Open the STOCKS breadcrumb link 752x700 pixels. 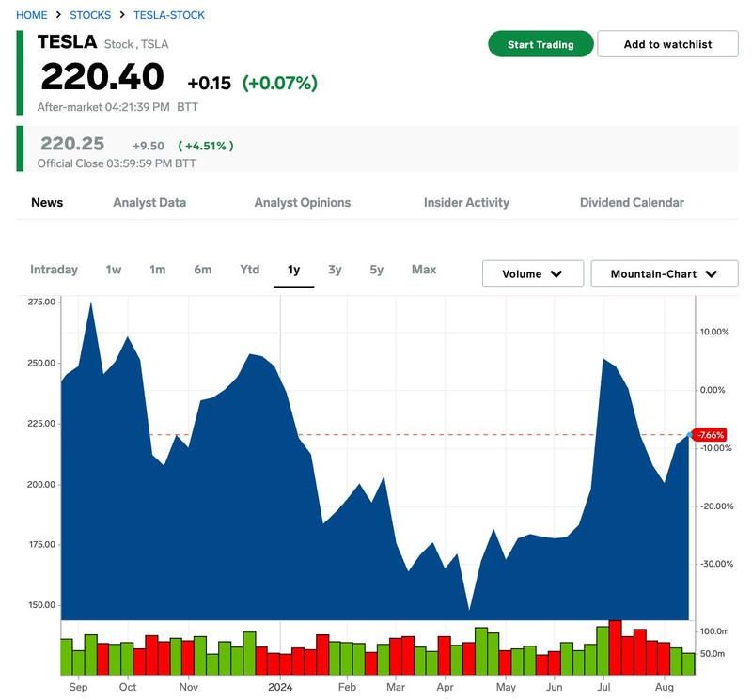point(90,15)
